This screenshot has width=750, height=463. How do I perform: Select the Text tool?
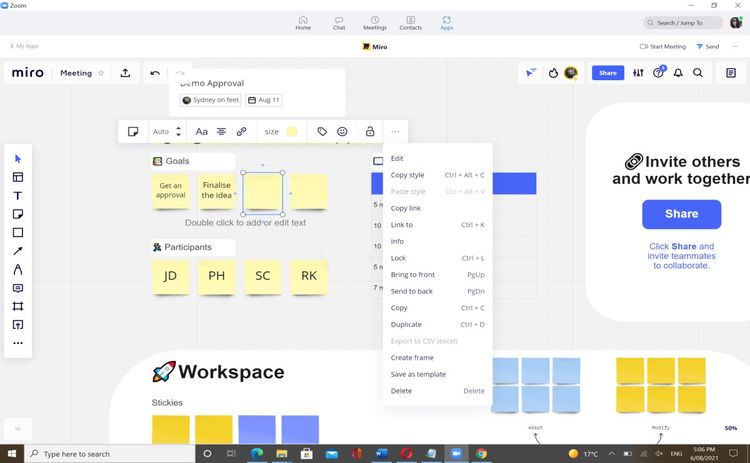pos(18,196)
